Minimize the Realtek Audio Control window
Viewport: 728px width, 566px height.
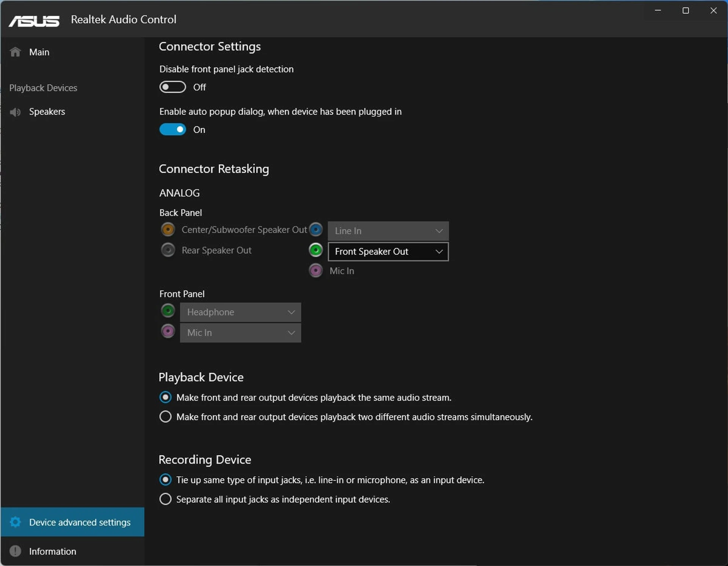[658, 11]
